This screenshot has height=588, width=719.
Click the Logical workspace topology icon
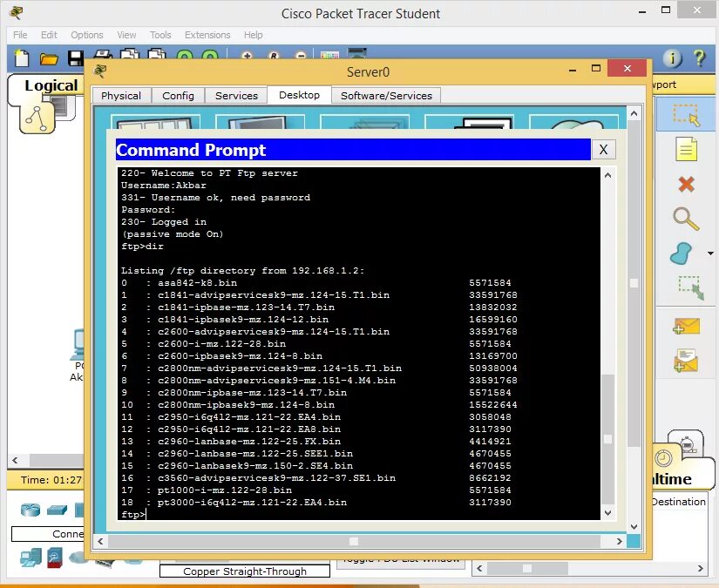pyautogui.click(x=37, y=118)
